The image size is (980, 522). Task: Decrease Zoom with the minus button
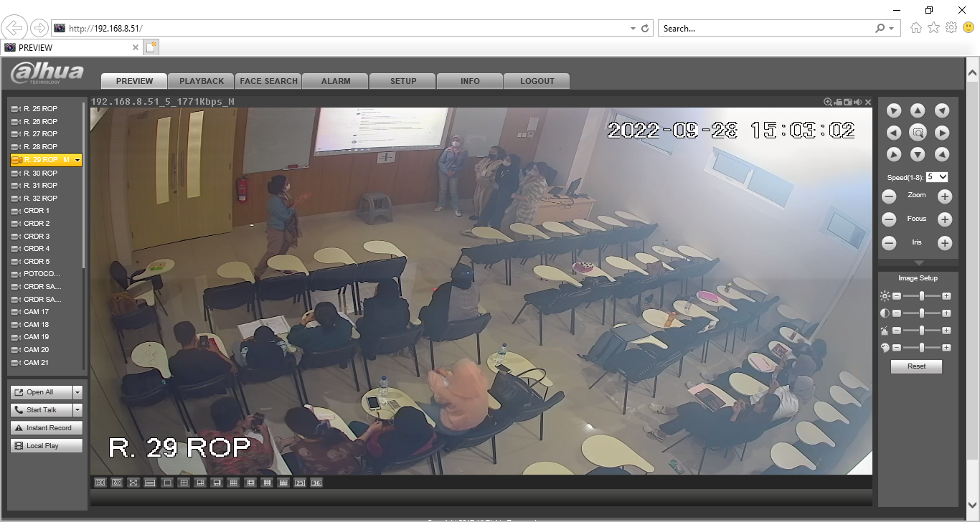click(889, 196)
